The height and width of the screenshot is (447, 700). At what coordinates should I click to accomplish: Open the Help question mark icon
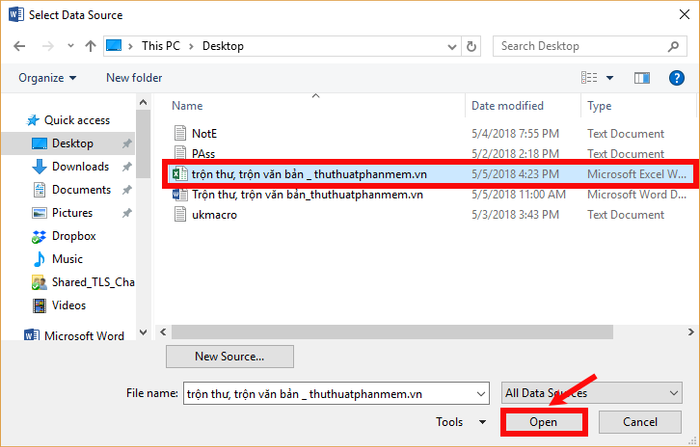tap(674, 77)
